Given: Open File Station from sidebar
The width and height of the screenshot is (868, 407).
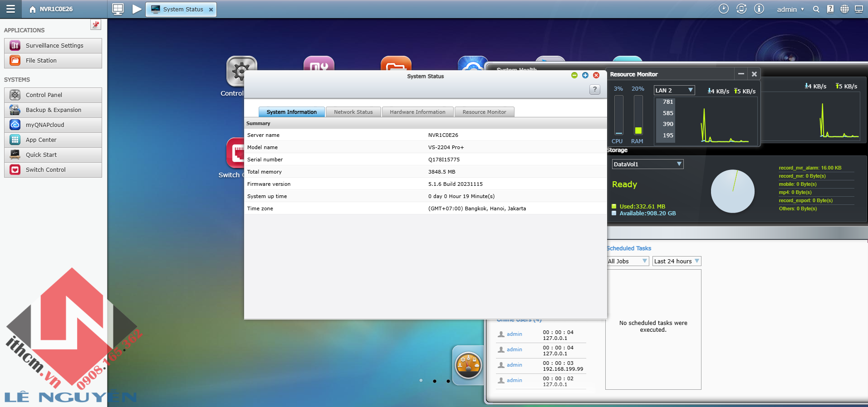Looking at the screenshot, I should 53,61.
